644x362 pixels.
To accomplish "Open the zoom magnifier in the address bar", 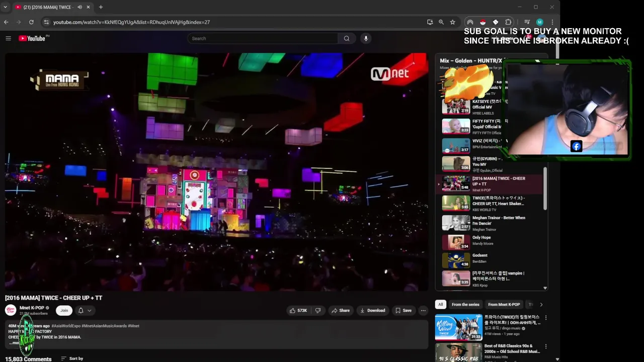I will point(441,22).
